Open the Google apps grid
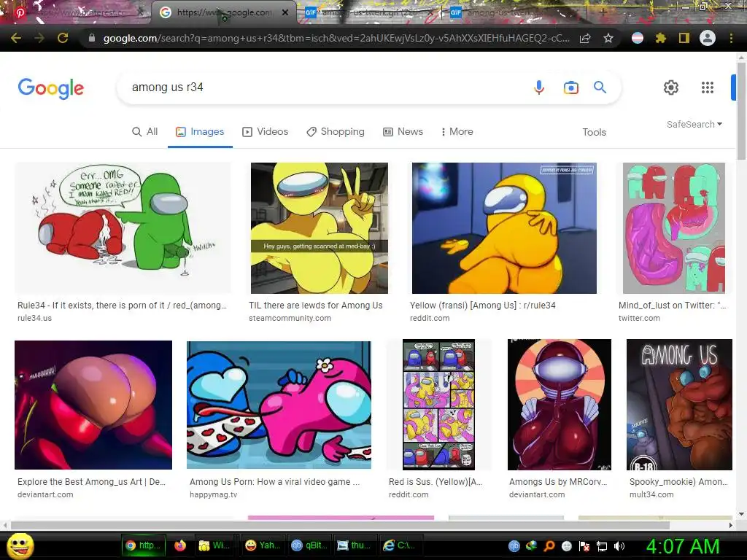747x560 pixels. (708, 87)
